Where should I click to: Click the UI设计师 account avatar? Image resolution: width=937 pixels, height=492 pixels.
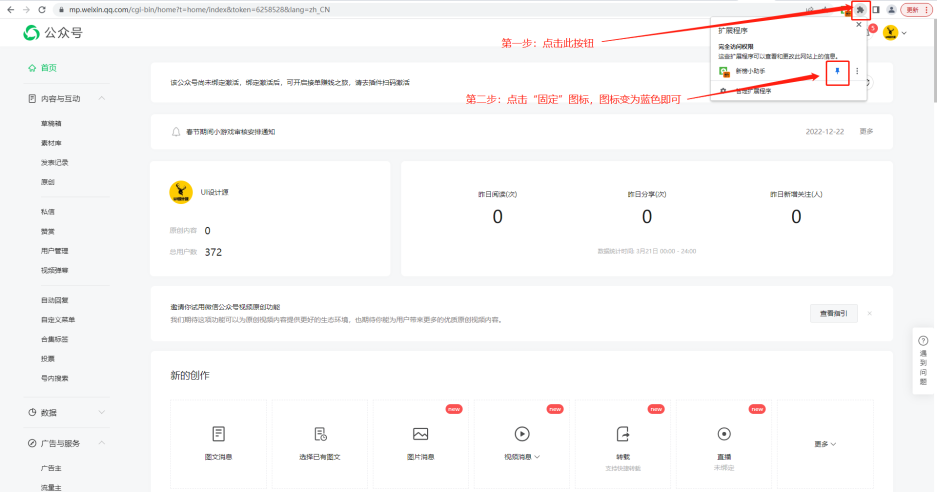pos(181,192)
